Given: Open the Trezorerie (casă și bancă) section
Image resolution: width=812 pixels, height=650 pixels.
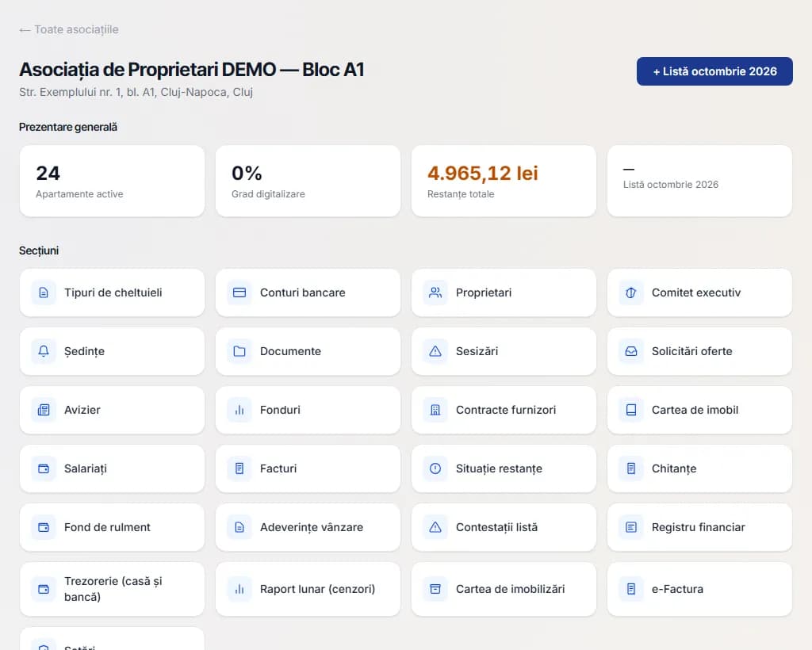Looking at the screenshot, I should (112, 589).
